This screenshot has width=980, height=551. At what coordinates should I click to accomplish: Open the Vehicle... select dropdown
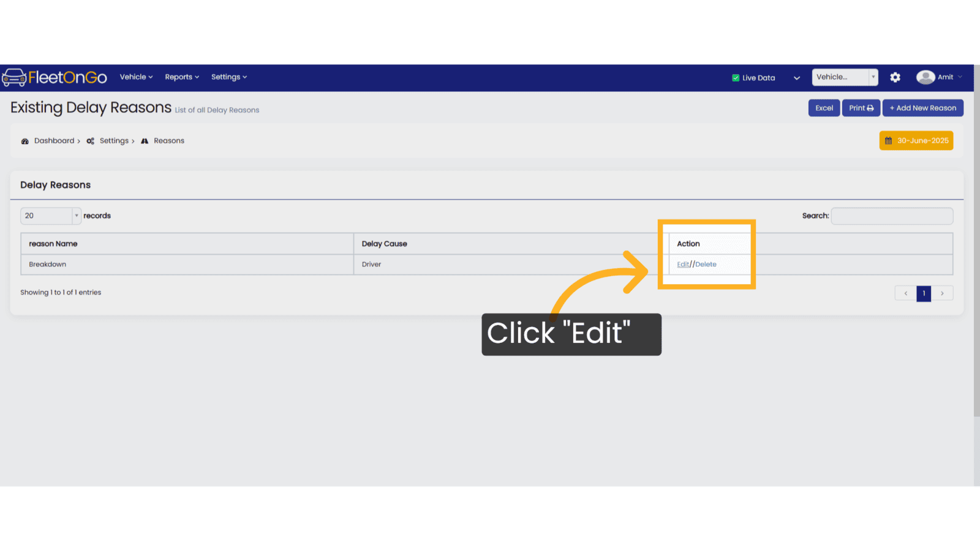point(845,77)
